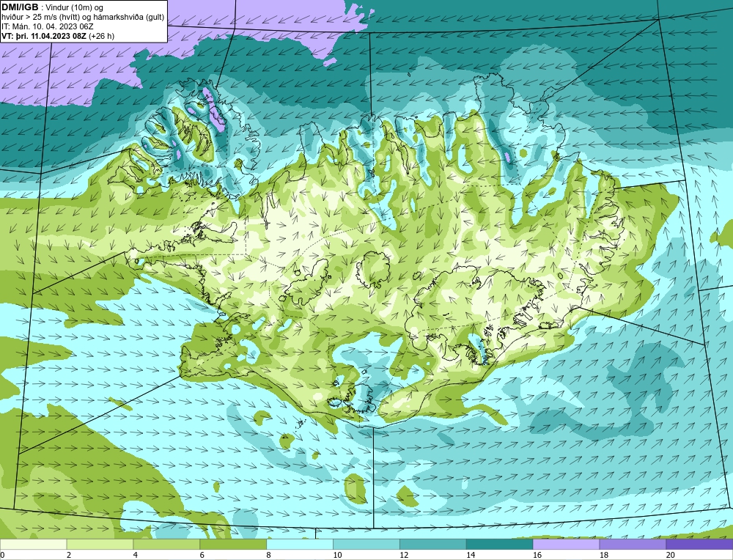Click the 10–12 m/s turquoise legend swatch

pyautogui.click(x=366, y=544)
